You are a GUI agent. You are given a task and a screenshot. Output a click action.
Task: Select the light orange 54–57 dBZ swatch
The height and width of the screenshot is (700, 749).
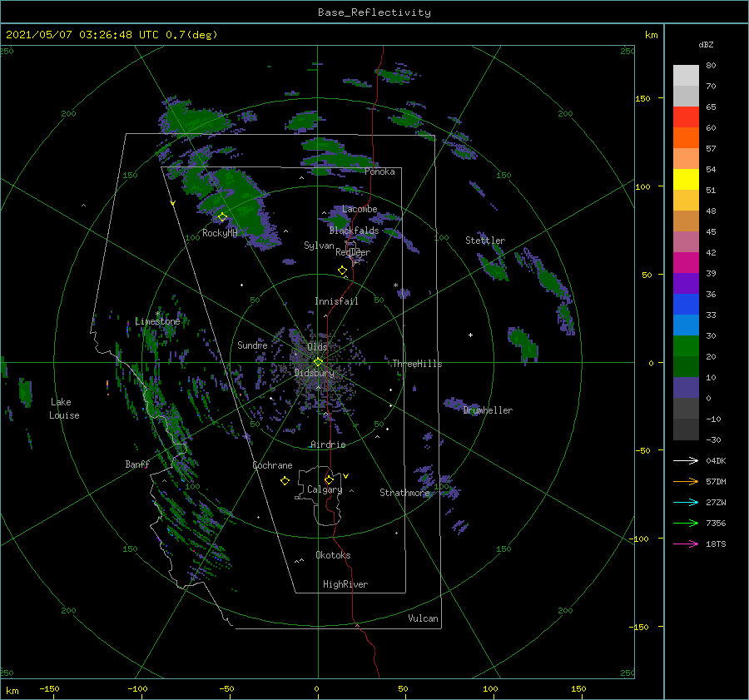pos(686,159)
